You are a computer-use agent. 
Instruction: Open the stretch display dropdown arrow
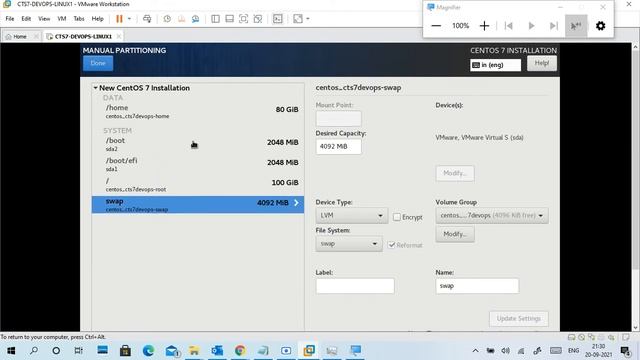pyautogui.click(x=308, y=19)
